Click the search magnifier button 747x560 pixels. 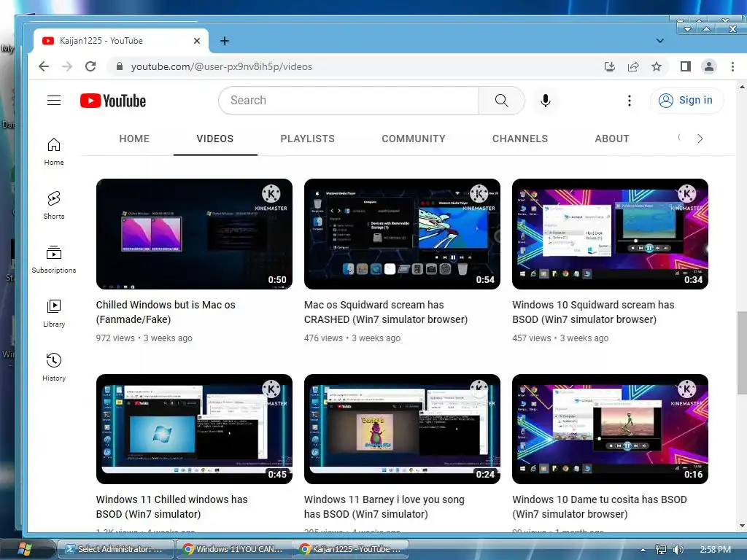coord(501,101)
